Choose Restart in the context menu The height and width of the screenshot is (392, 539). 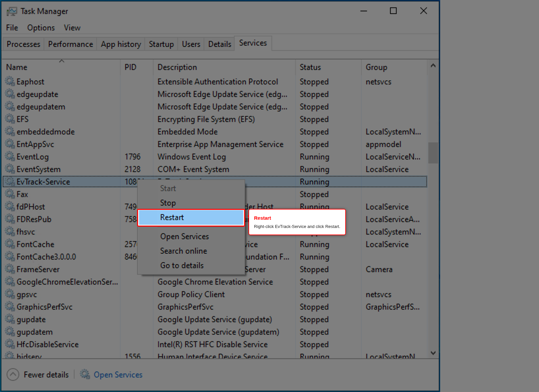(191, 217)
